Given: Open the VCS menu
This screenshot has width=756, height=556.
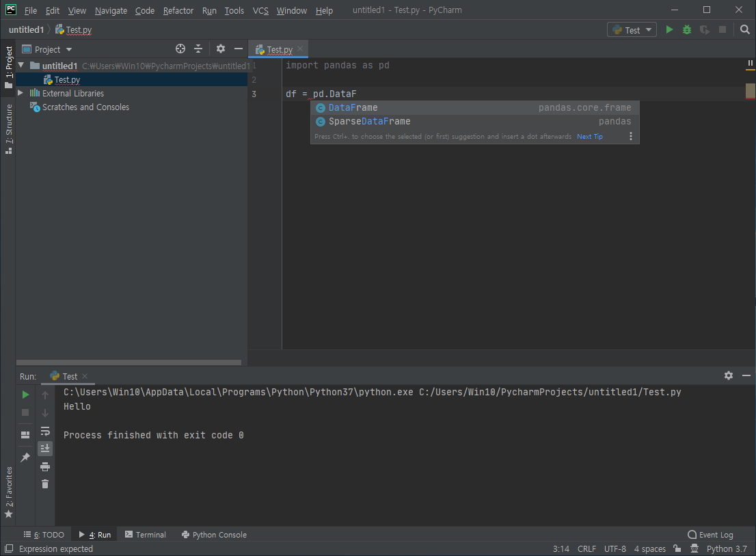Looking at the screenshot, I should [260, 10].
